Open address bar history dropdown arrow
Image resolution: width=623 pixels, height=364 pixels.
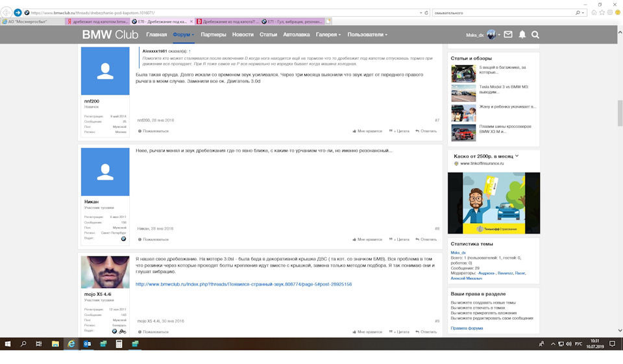[x=421, y=13]
